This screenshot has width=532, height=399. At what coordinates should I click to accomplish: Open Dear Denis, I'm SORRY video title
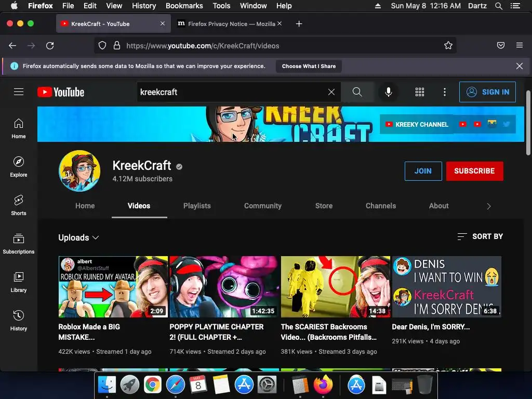point(431,327)
